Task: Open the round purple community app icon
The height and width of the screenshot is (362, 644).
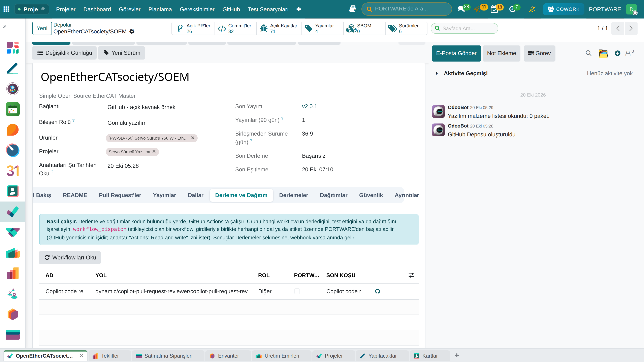Action: coord(12,89)
